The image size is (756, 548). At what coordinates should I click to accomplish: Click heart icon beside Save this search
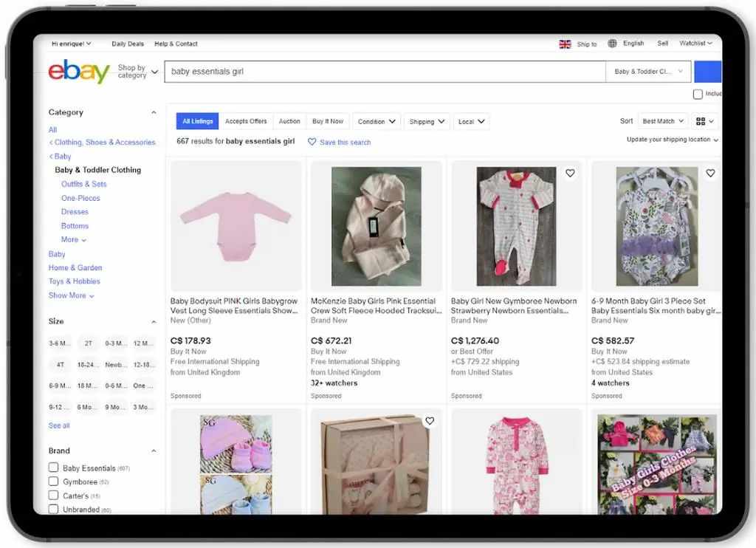click(312, 142)
